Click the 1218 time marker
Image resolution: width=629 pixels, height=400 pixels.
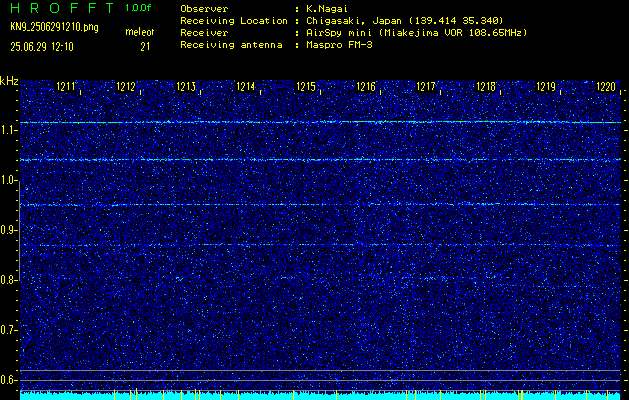coord(486,86)
